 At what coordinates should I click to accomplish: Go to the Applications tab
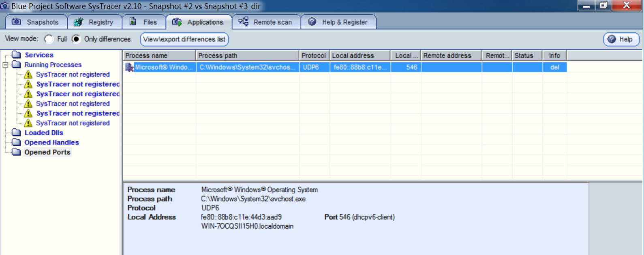(199, 22)
